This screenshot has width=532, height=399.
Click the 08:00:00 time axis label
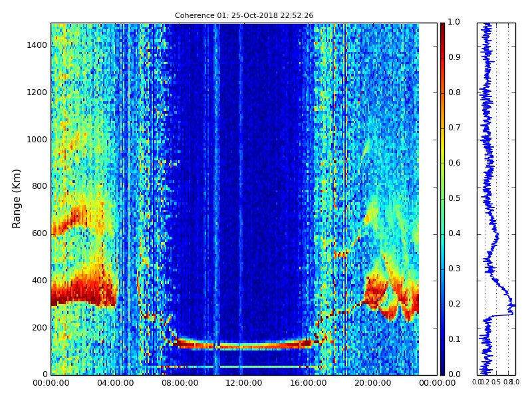point(180,384)
